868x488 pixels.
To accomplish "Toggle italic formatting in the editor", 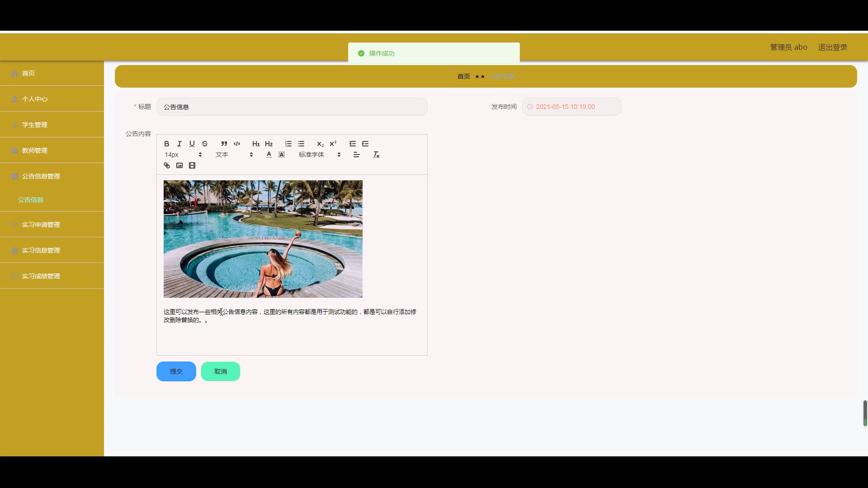I will click(179, 144).
